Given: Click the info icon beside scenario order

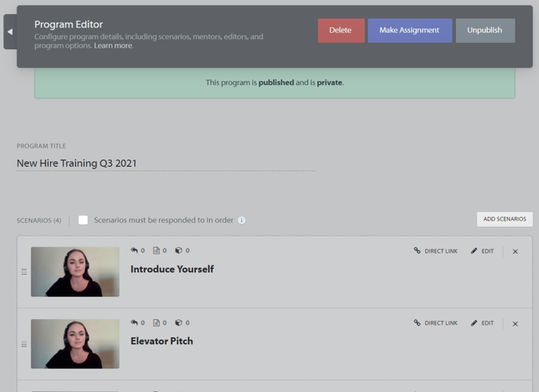Looking at the screenshot, I should click(241, 221).
